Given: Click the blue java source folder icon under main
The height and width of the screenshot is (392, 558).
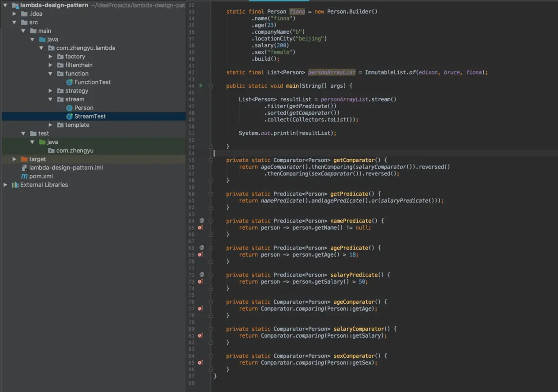Looking at the screenshot, I should [x=42, y=40].
